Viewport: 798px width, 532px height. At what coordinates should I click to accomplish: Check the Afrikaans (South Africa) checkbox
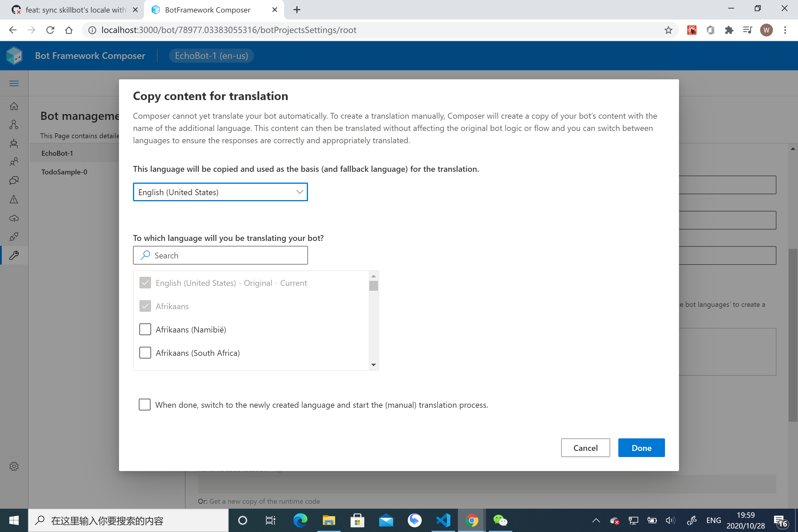[x=145, y=353]
